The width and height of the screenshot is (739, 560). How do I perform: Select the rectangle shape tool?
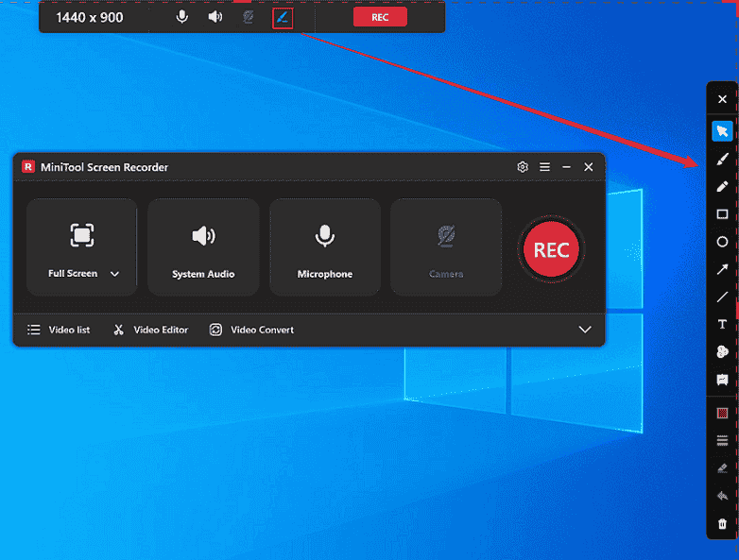722,214
